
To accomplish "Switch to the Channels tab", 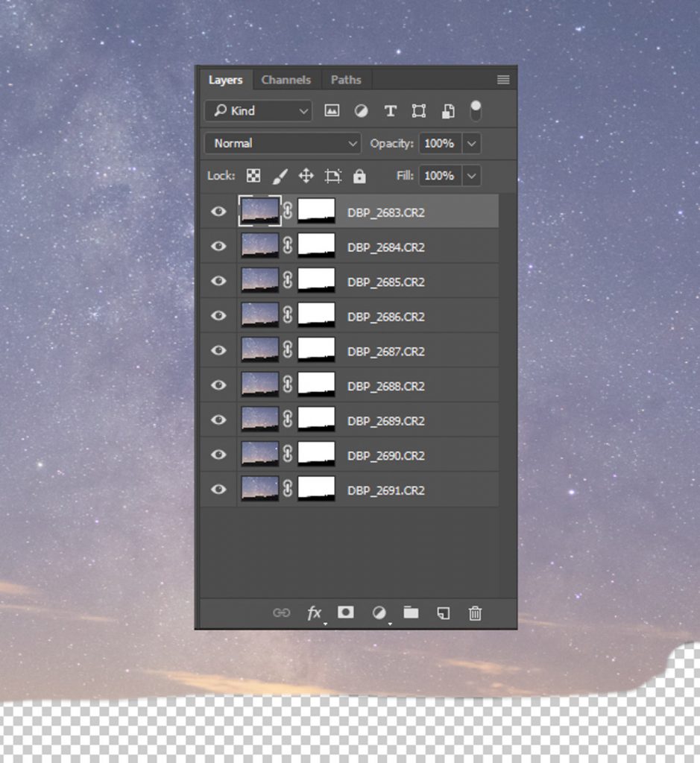I will click(286, 80).
